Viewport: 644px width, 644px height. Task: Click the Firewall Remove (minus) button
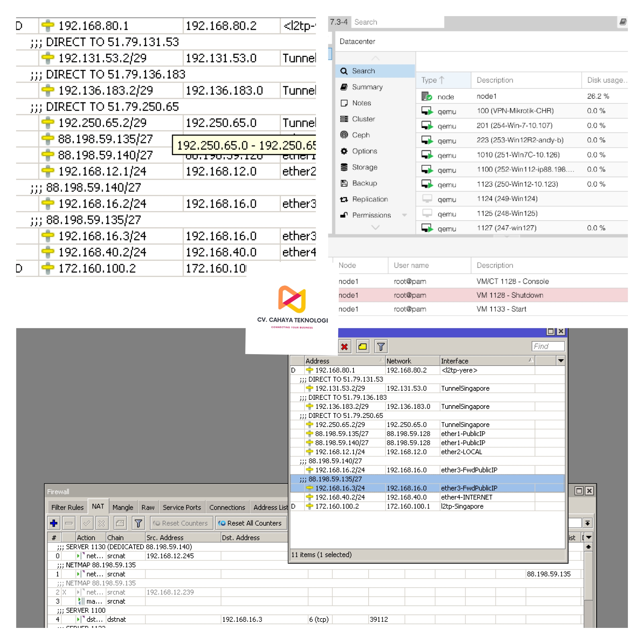pos(69,523)
